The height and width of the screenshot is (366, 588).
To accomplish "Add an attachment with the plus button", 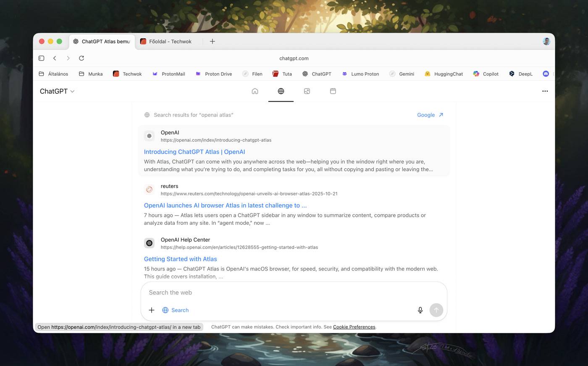I will click(x=152, y=310).
